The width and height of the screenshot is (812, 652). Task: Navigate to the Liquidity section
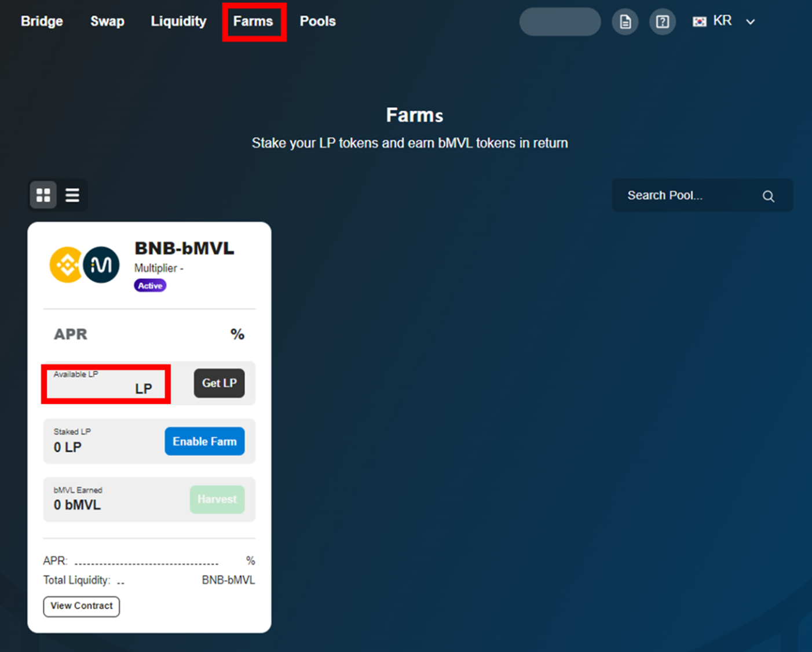coord(178,21)
